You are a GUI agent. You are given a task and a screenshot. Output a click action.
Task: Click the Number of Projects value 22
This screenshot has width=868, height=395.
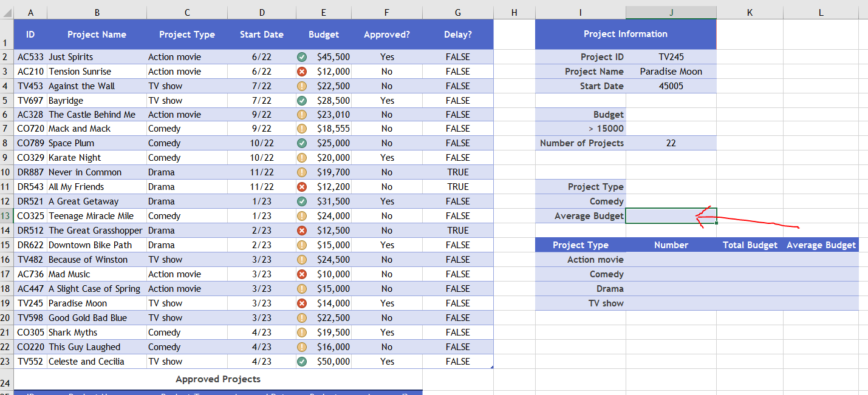tap(671, 143)
